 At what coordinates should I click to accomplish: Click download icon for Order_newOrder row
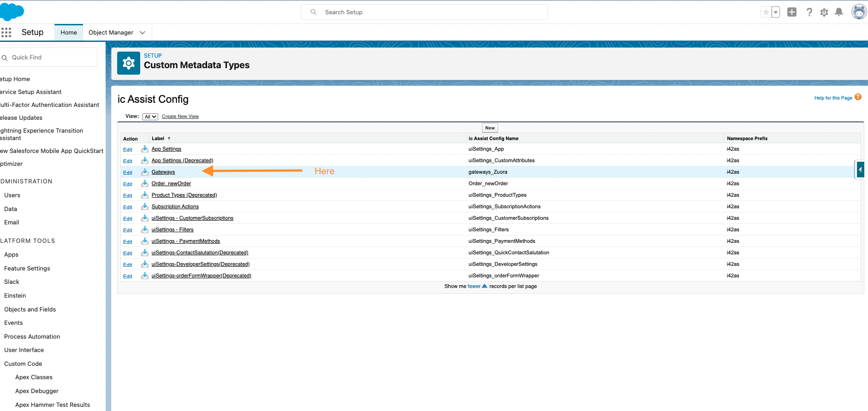[x=145, y=183]
